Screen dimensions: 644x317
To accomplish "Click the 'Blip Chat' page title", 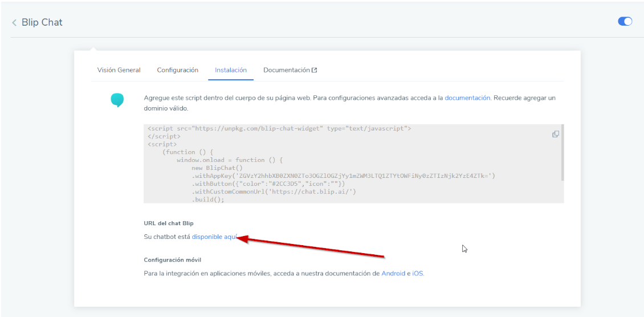I will click(42, 23).
